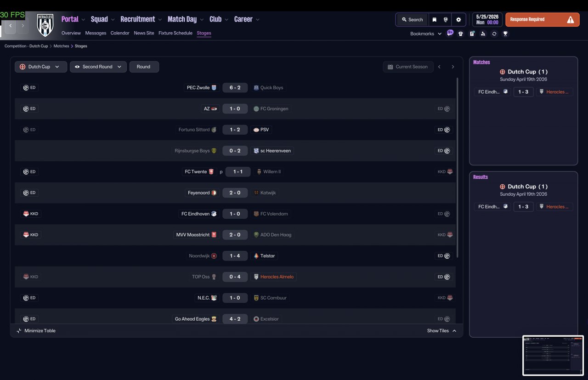Click the Minimize Table icon
The image size is (588, 380).
point(19,331)
